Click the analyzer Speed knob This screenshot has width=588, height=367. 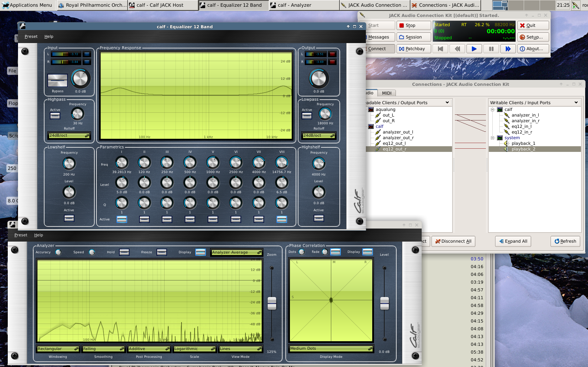point(92,252)
